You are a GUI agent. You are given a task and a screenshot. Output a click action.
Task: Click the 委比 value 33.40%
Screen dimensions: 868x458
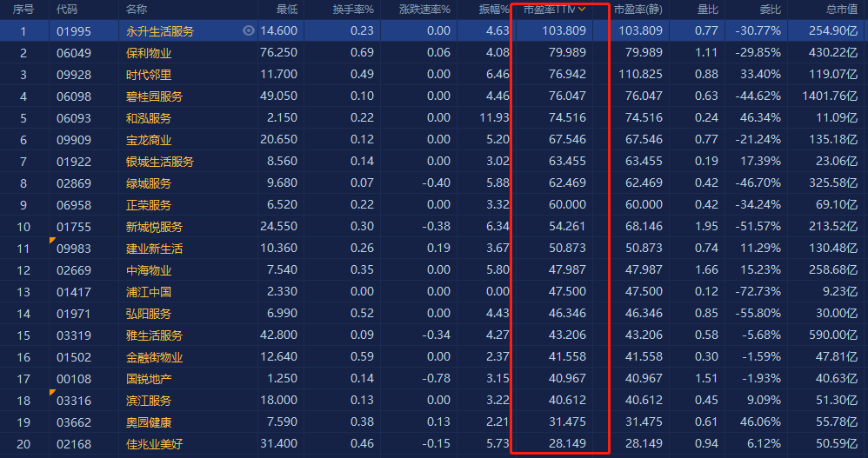click(761, 74)
